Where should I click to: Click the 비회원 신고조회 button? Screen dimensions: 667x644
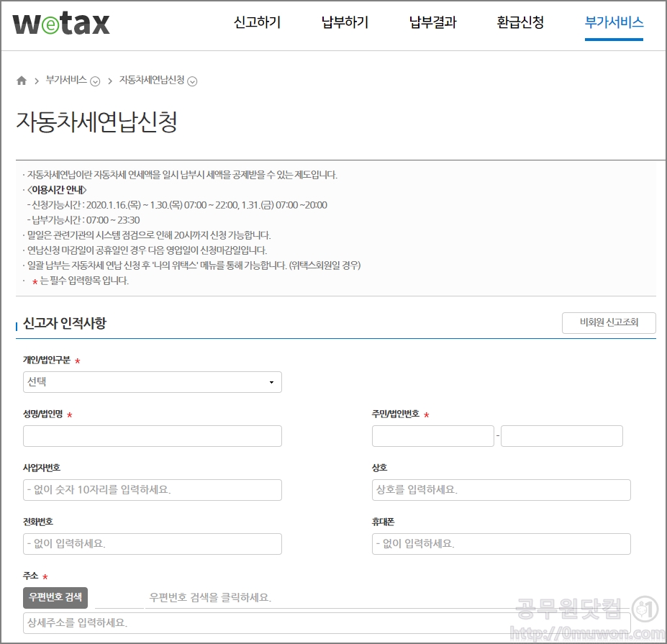[x=608, y=323]
